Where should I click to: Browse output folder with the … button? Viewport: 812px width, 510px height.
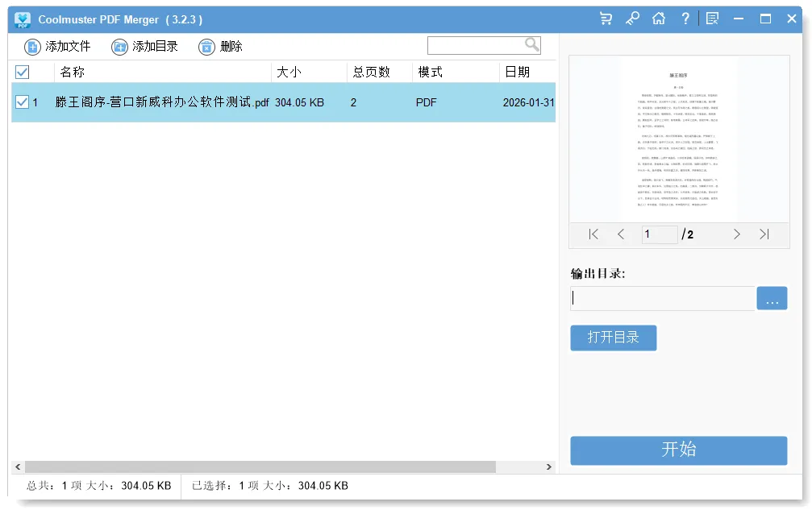tap(772, 298)
